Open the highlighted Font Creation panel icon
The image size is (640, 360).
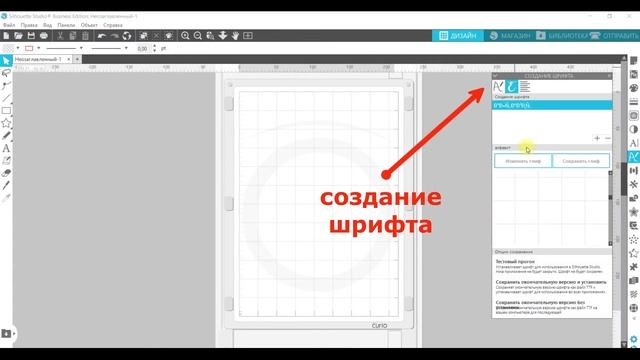[x=633, y=157]
